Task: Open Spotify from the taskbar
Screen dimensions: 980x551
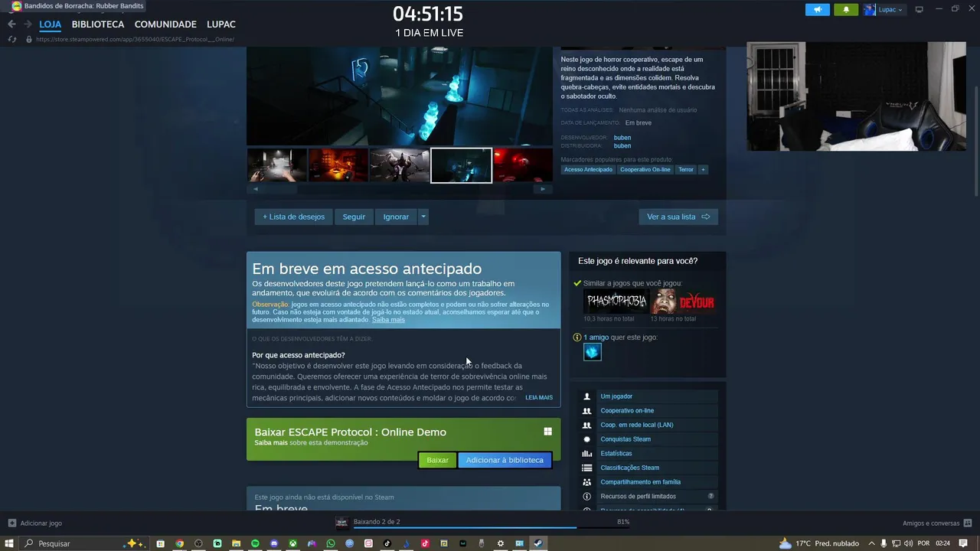Action: pos(255,543)
